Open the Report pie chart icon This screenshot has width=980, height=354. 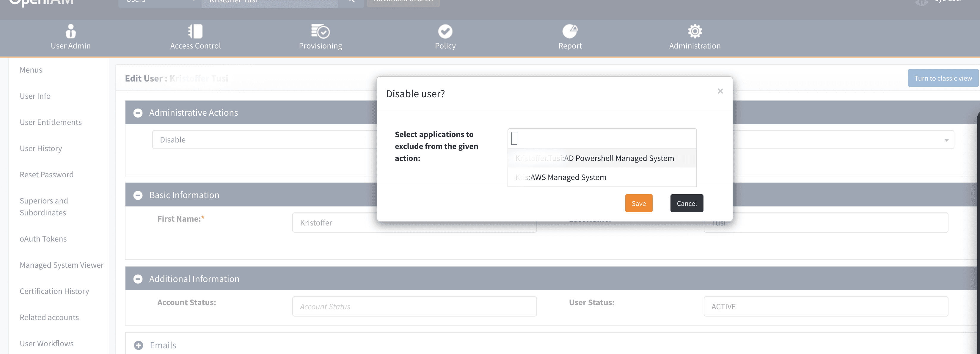[569, 32]
